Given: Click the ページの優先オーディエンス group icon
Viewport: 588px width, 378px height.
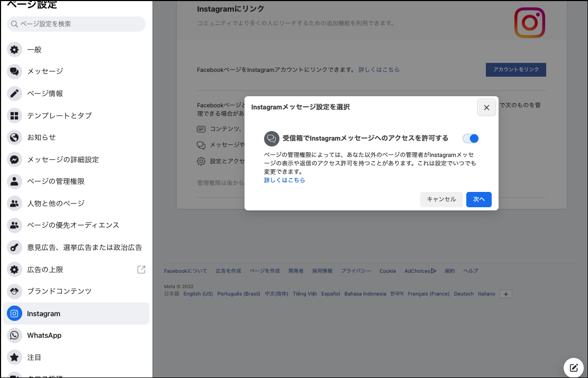Looking at the screenshot, I should pos(14,225).
